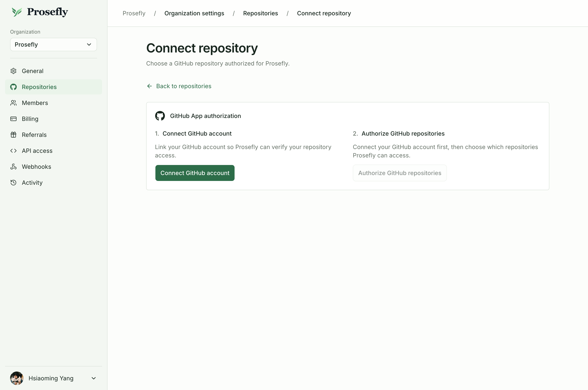The height and width of the screenshot is (390, 588).
Task: Click the back arrow icon
Action: pos(149,86)
